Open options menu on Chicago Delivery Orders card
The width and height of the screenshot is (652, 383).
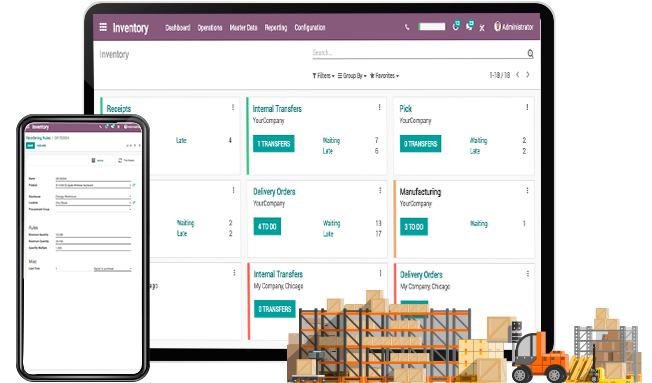click(x=528, y=274)
